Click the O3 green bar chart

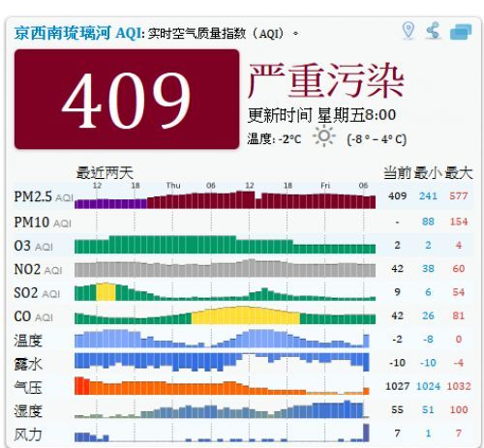[225, 245]
